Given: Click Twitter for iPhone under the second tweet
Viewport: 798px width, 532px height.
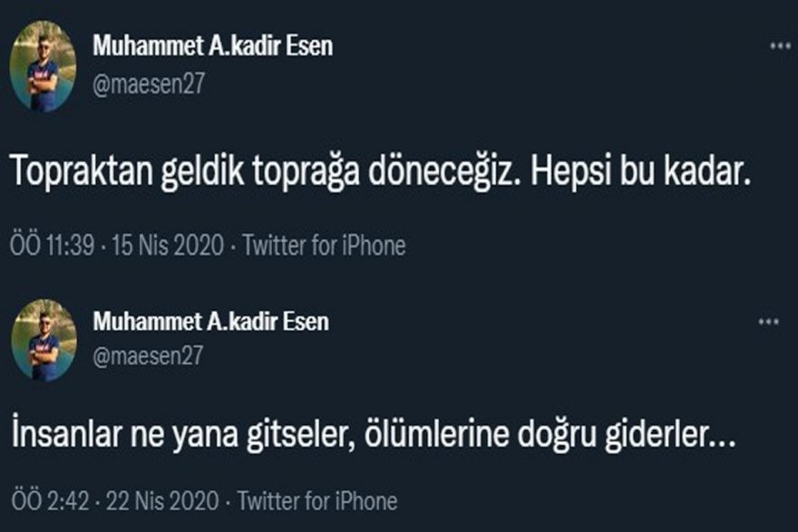Looking at the screenshot, I should [x=316, y=501].
